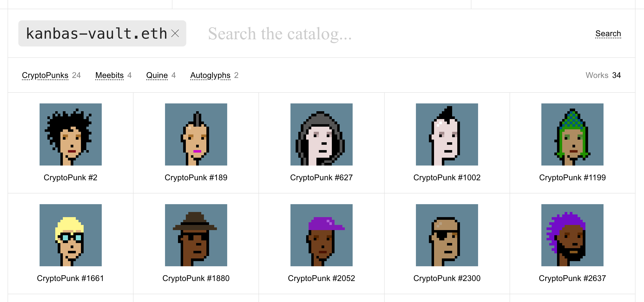Click the 'CryptoPunk #1880' title text
Screen dimensions: 644x302
[196, 278]
